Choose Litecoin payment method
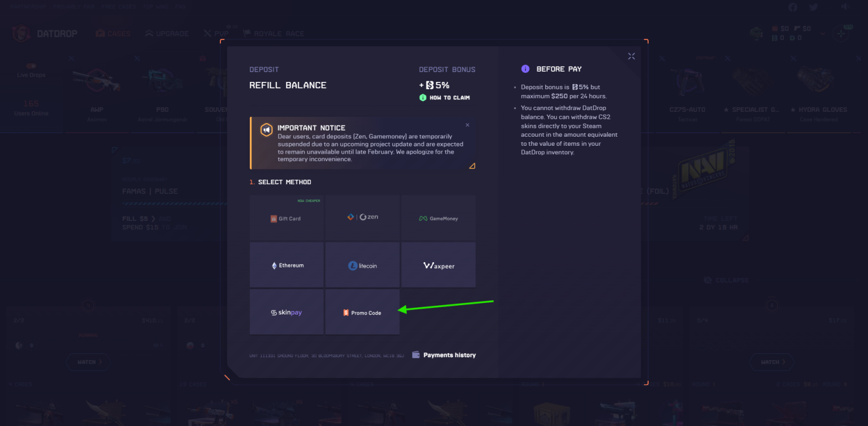Screen dimensions: 868x426 362,264
